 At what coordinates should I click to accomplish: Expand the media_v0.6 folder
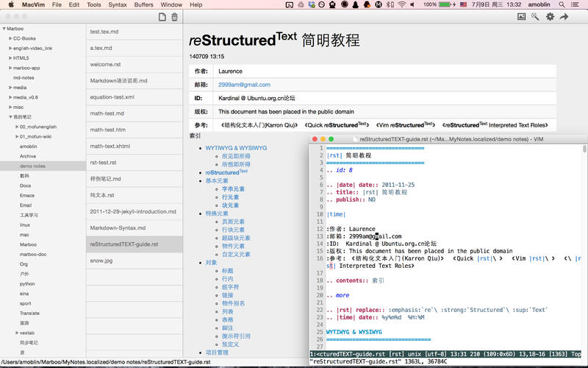click(x=10, y=97)
